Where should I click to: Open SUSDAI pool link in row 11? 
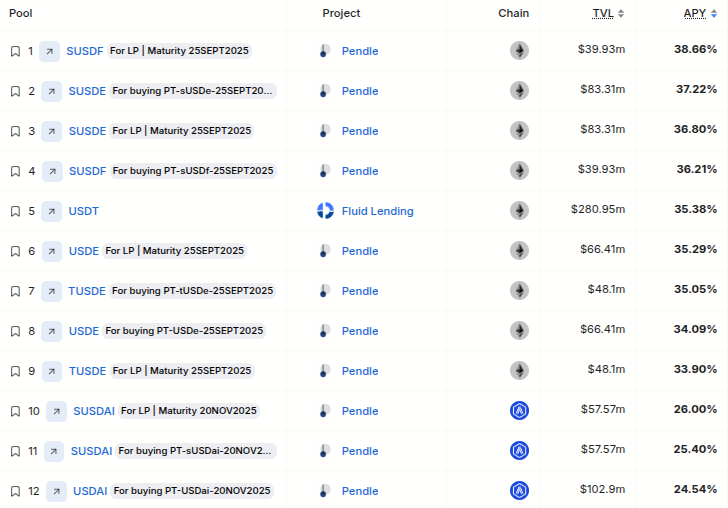click(x=91, y=451)
